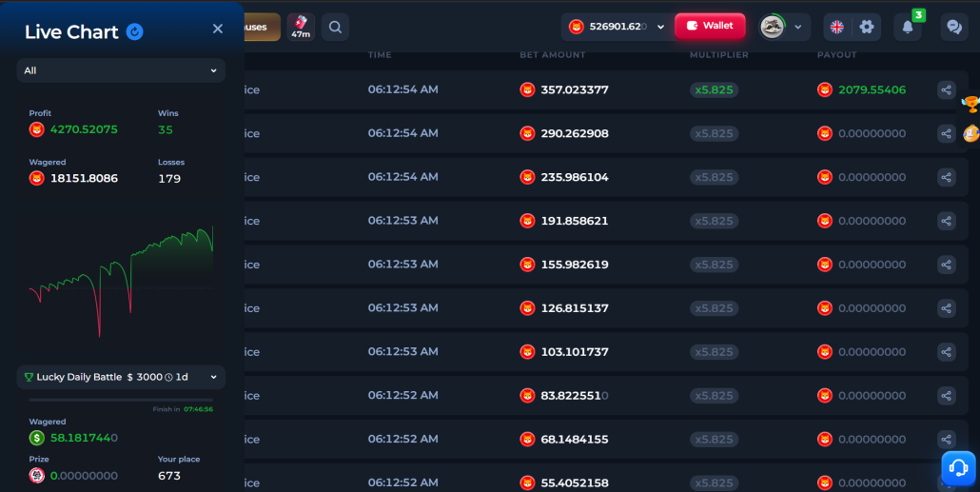
Task: Click the Losses count 179
Action: coord(169,179)
